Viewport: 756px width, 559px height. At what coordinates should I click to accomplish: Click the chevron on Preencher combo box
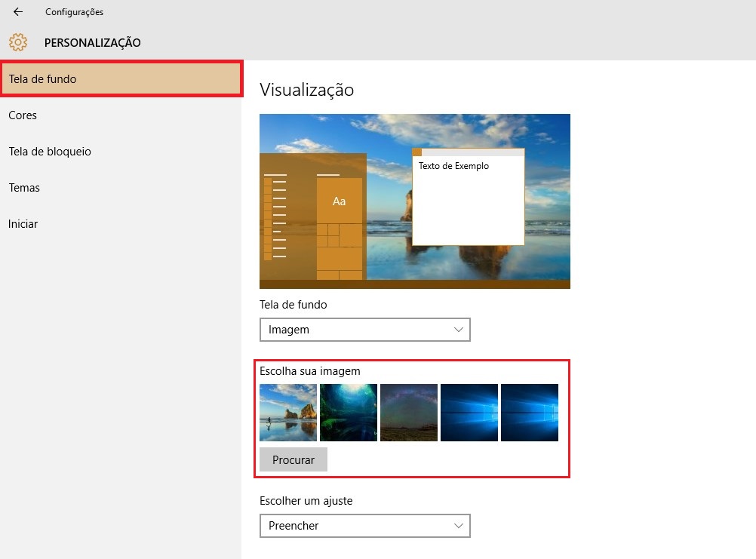pos(458,526)
